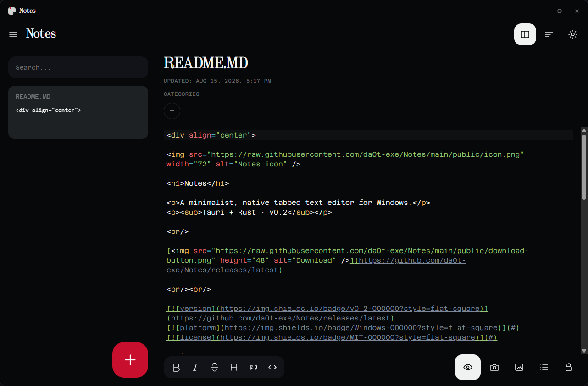Select the README.MD note card
This screenshot has width=588, height=386.
tap(78, 112)
